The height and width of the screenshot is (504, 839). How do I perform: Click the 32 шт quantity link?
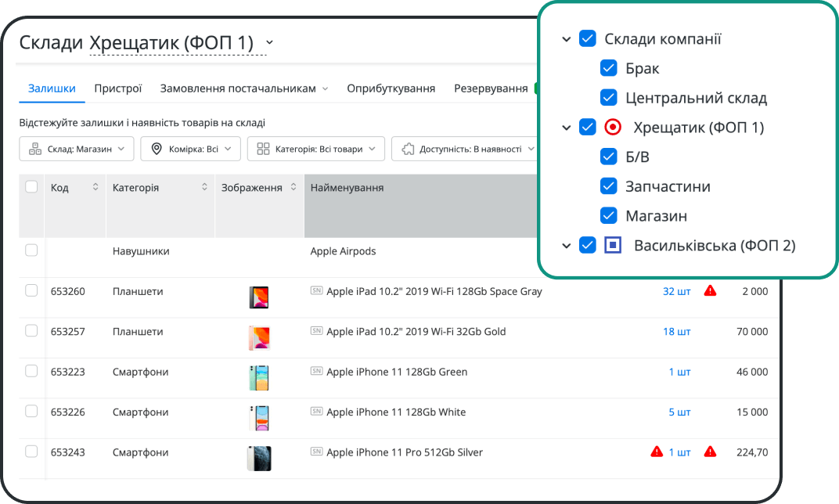tap(676, 291)
